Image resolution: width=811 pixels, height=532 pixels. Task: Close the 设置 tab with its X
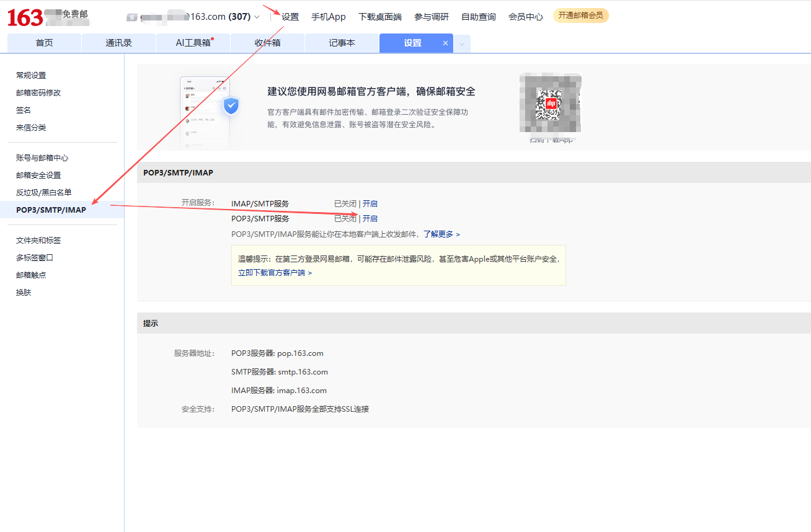click(x=445, y=43)
